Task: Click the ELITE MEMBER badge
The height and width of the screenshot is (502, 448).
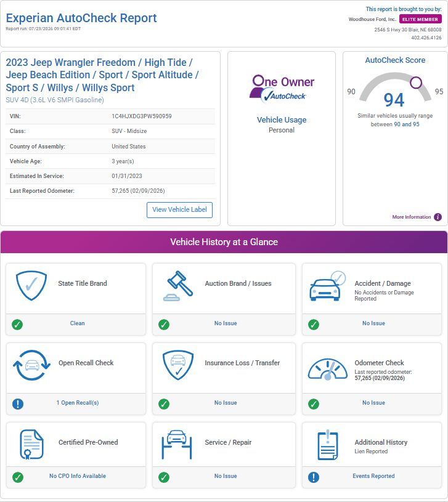Action: 420,19
